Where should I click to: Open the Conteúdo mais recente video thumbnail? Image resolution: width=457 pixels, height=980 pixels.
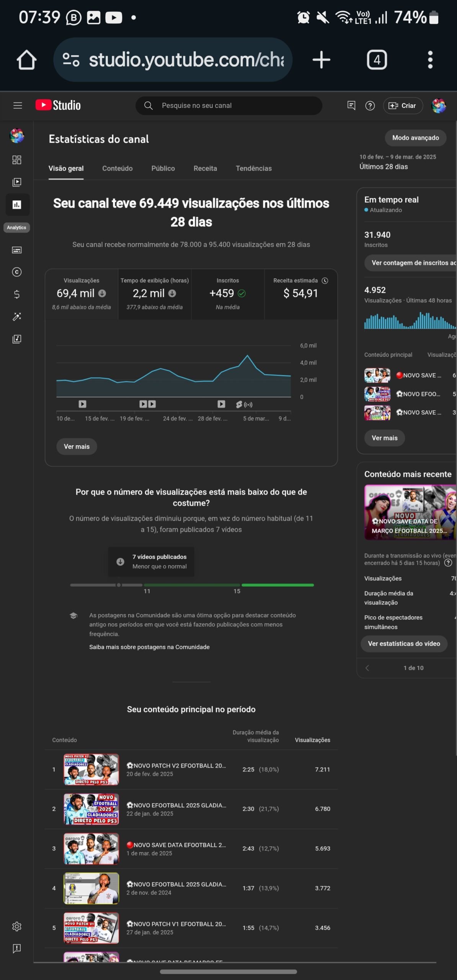(x=410, y=512)
